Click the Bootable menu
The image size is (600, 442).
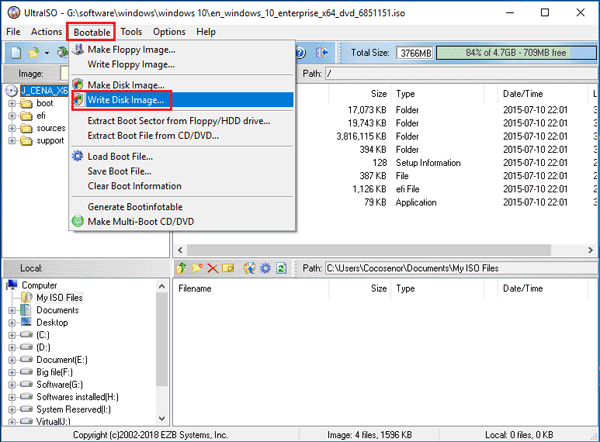click(x=92, y=32)
